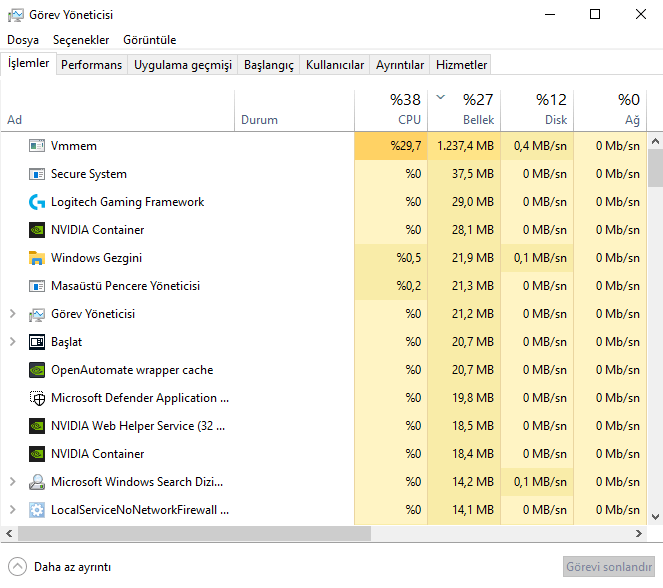The image size is (663, 588).
Task: Expand the Başlat process group
Action: [x=13, y=342]
